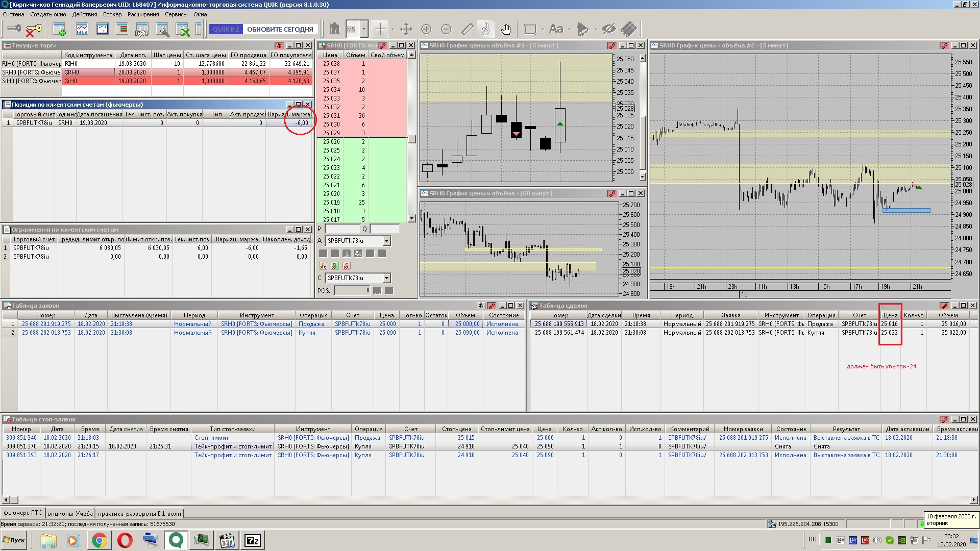Expand client code C dropdown
The height and width of the screenshot is (551, 980).
[x=386, y=278]
